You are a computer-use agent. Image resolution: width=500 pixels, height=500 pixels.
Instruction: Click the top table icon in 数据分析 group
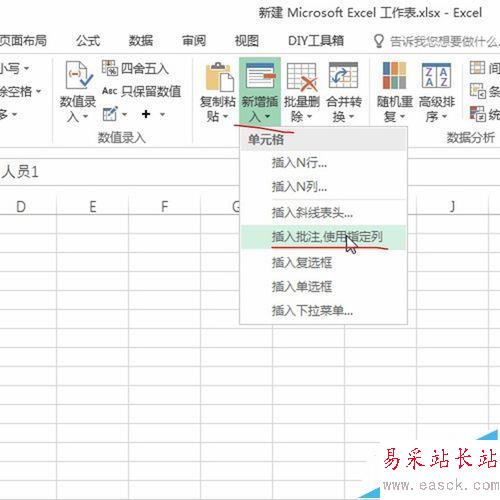point(477,68)
